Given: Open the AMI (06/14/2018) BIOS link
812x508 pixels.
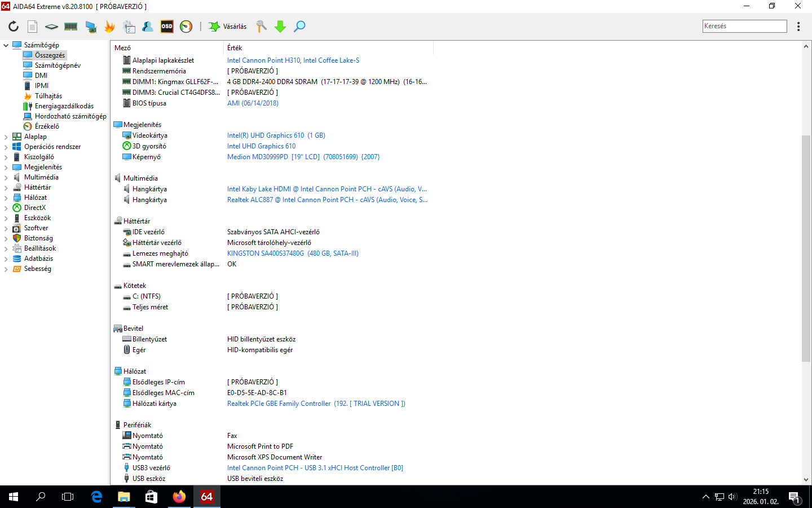Looking at the screenshot, I should coord(253,103).
